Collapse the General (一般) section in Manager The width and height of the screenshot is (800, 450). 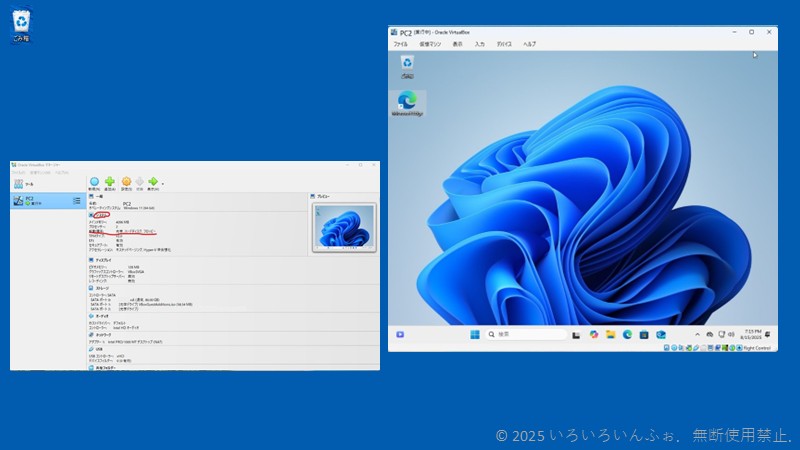[x=96, y=196]
